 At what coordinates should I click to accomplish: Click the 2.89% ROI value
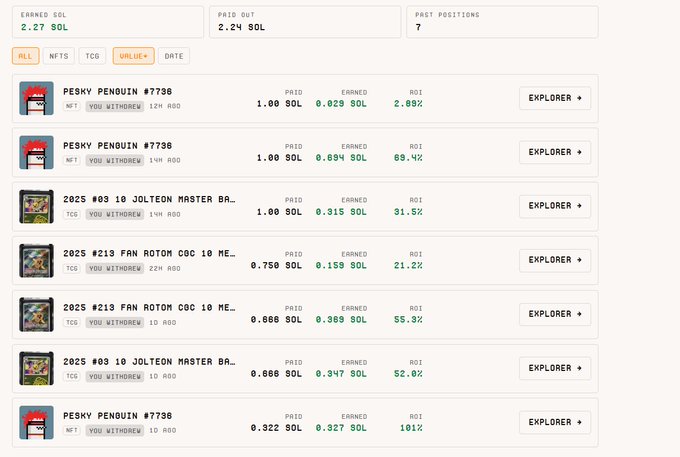(x=408, y=104)
